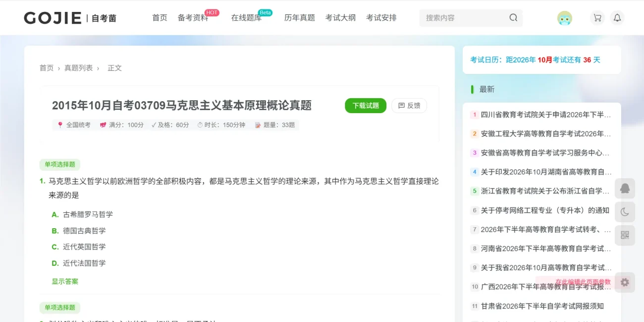Viewport: 644px width, 322px height.
Task: Go to 首页 in the top navigation
Action: 160,18
